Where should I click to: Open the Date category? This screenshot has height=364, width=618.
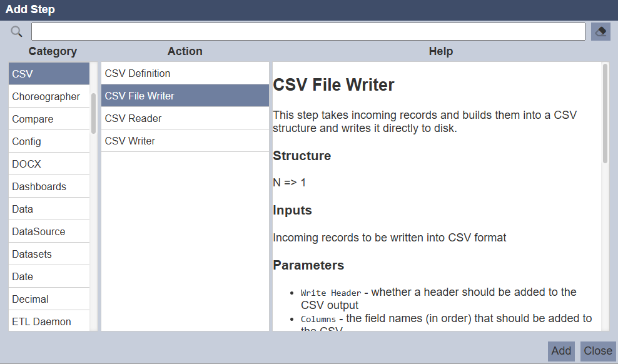click(23, 276)
